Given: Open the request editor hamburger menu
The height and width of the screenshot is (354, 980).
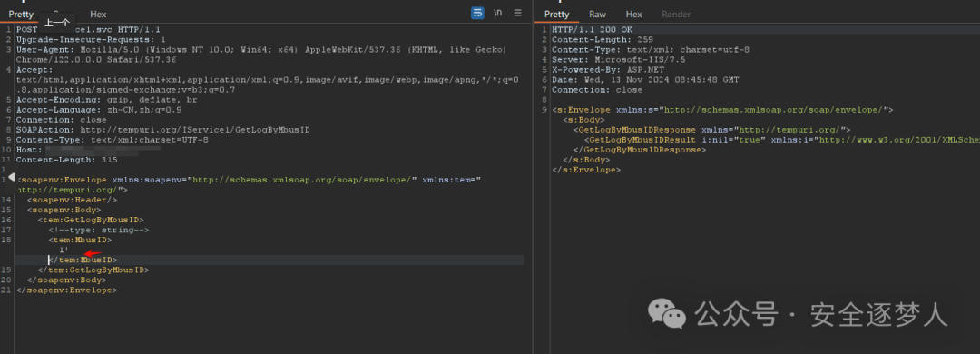Looking at the screenshot, I should pos(517,13).
